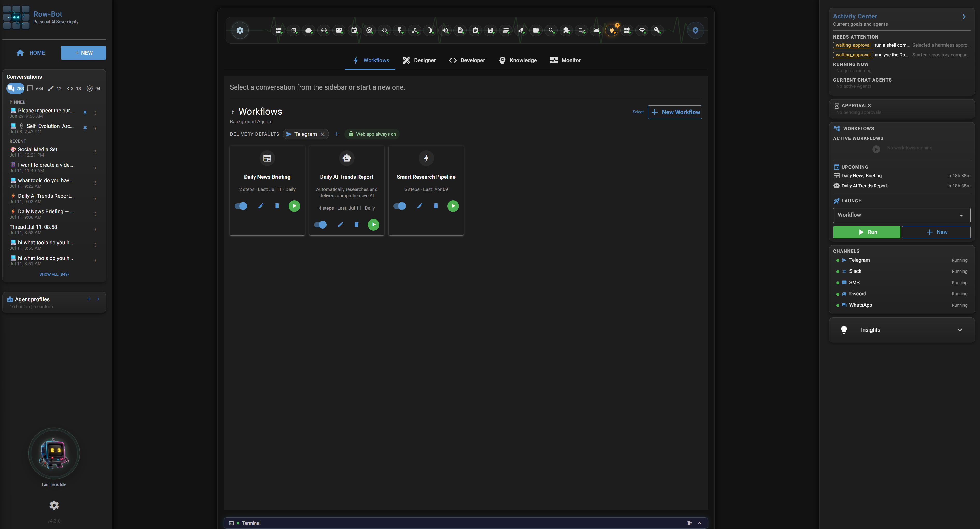Switch to the Knowledge tab
The image size is (980, 529).
click(x=517, y=60)
